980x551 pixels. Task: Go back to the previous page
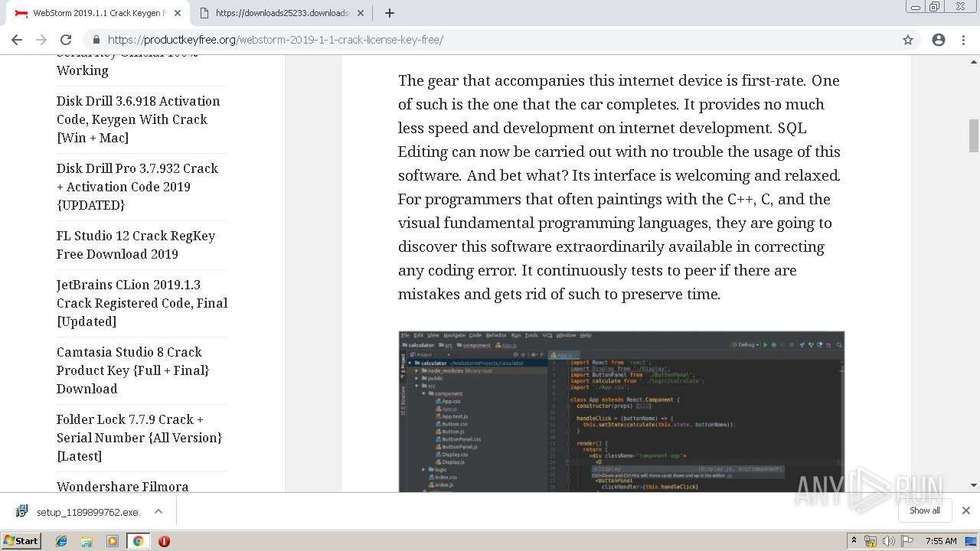pyautogui.click(x=17, y=40)
